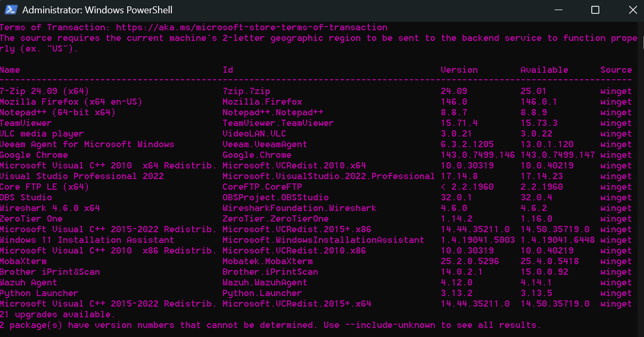Close the PowerShell window
This screenshot has width=644, height=337.
point(632,10)
